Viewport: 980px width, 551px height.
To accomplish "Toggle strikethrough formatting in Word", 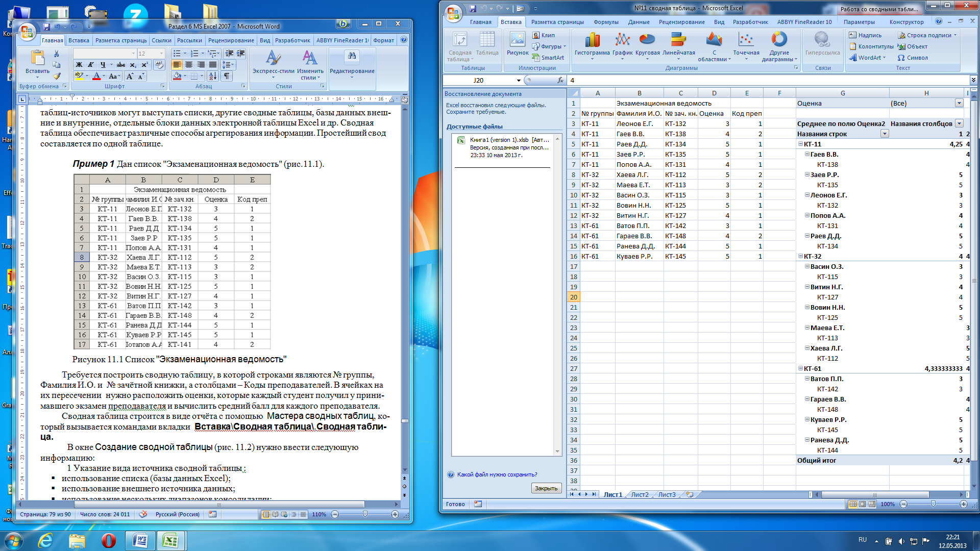I will [120, 65].
